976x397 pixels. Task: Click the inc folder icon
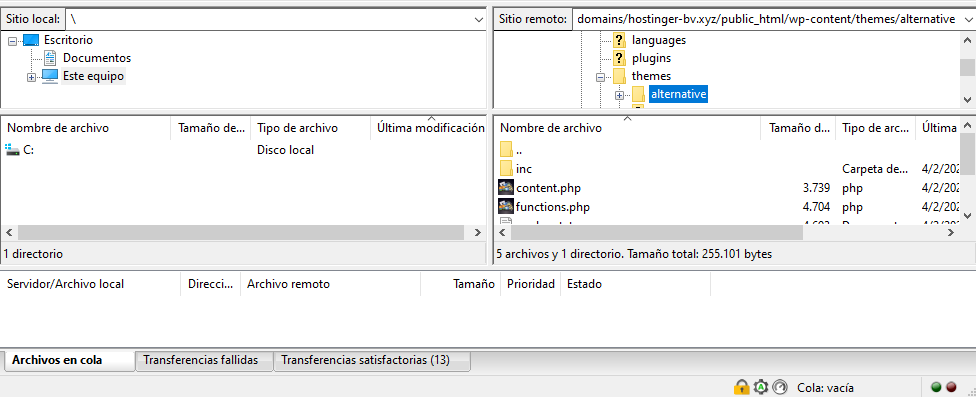(506, 169)
